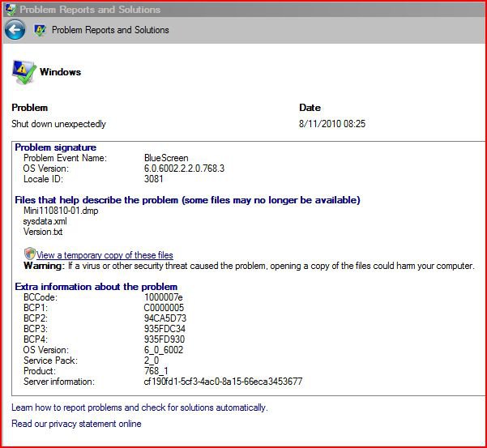The image size is (487, 448).
Task: Click Files that help describe the problem heading
Action: [x=188, y=200]
